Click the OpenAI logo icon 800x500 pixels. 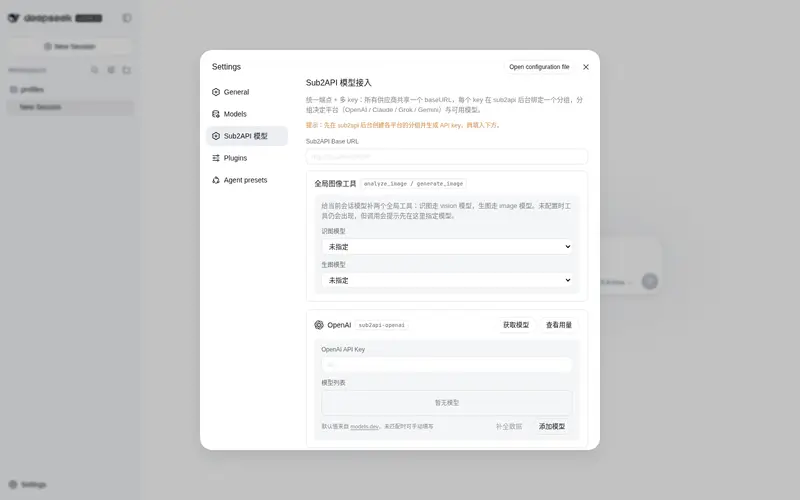click(x=319, y=324)
